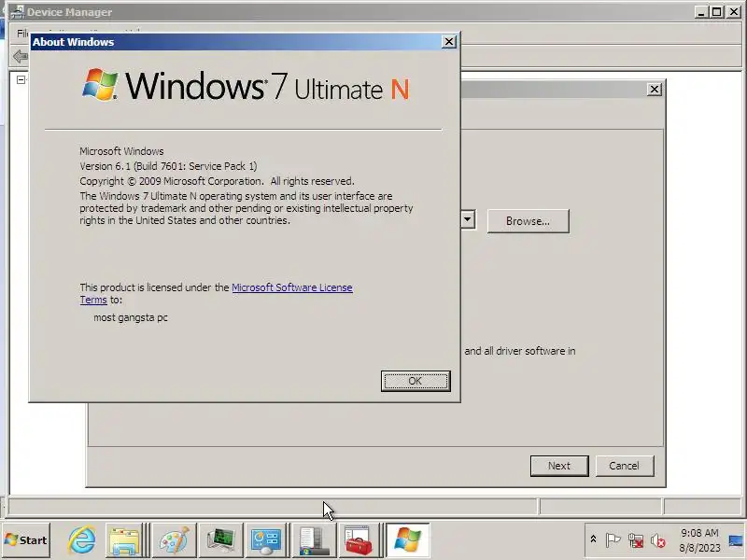
Task: Click the muted volume tray icon
Action: coord(658,540)
